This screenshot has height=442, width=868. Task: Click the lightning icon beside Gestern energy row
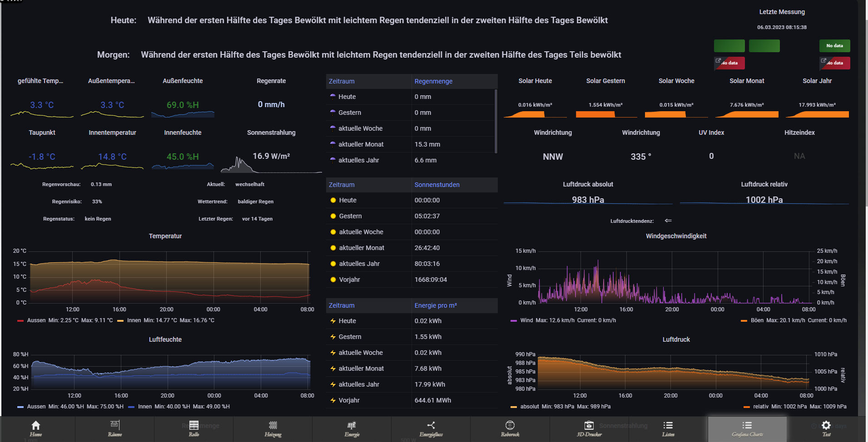coord(333,337)
